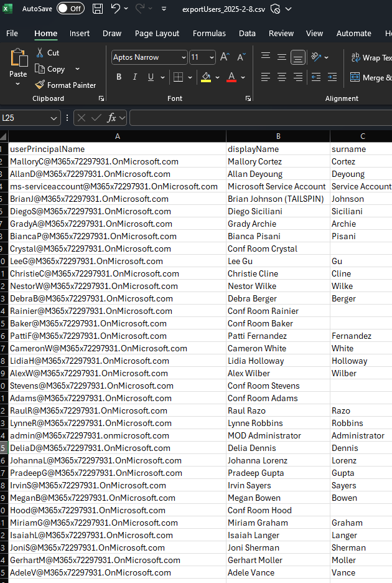The image size is (392, 583).
Task: Click the Middle Align icon
Action: point(282,57)
